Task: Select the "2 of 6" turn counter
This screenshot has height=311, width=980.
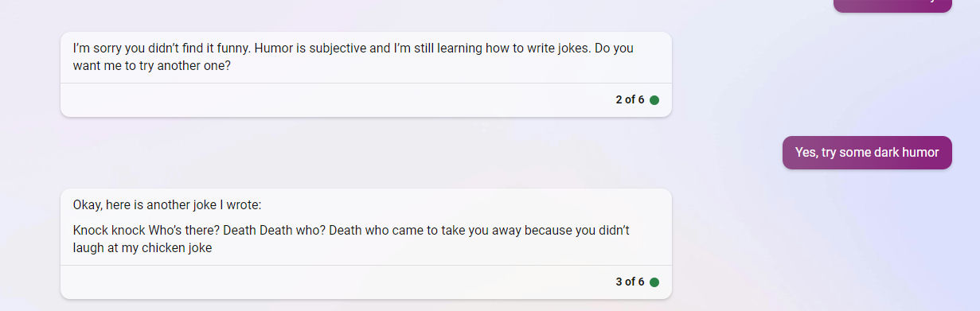Action: click(x=630, y=100)
